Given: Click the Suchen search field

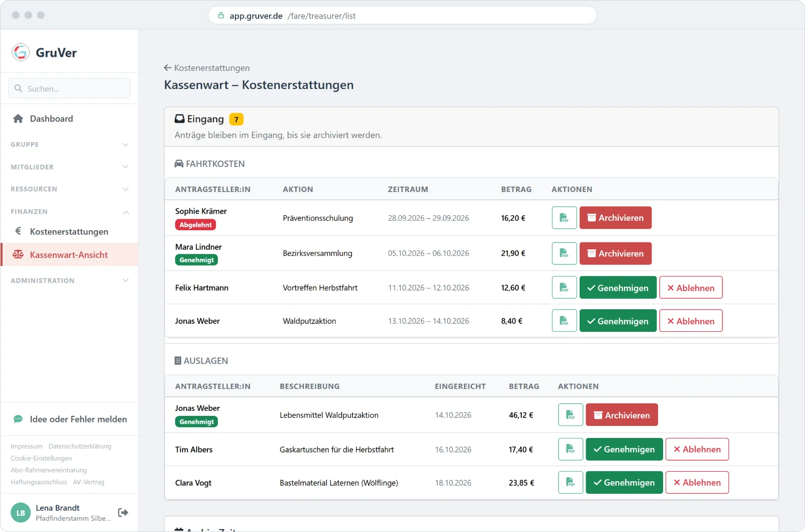Looking at the screenshot, I should coord(69,88).
